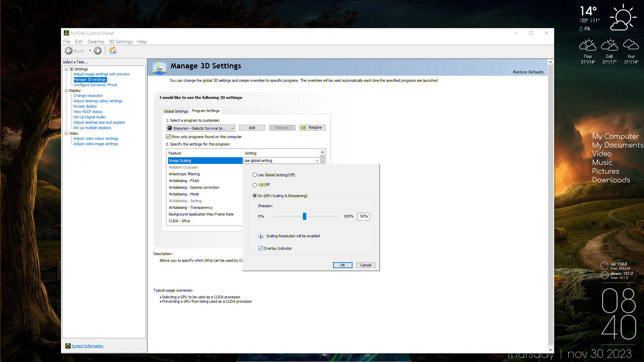
Task: Open Set Up Digital Audio task
Action: tap(89, 117)
